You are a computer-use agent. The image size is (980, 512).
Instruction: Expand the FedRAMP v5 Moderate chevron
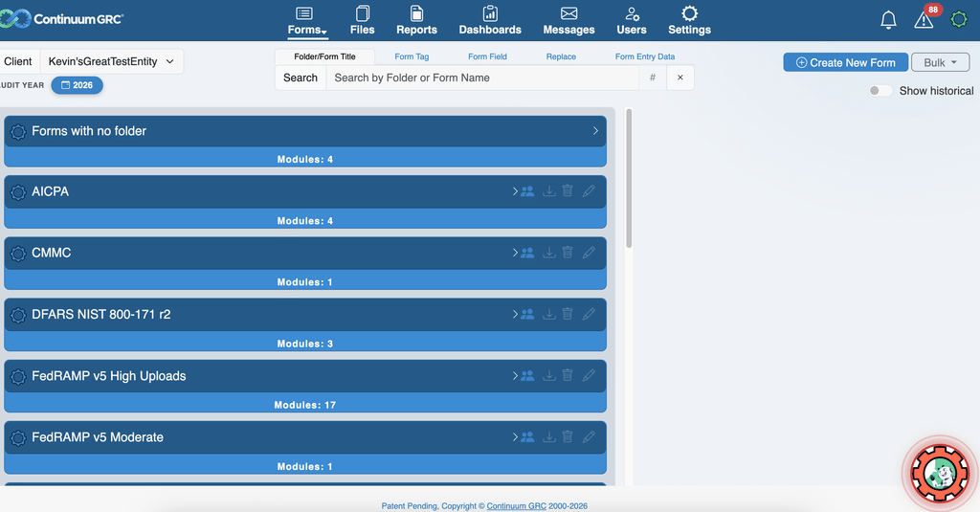pyautogui.click(x=515, y=437)
